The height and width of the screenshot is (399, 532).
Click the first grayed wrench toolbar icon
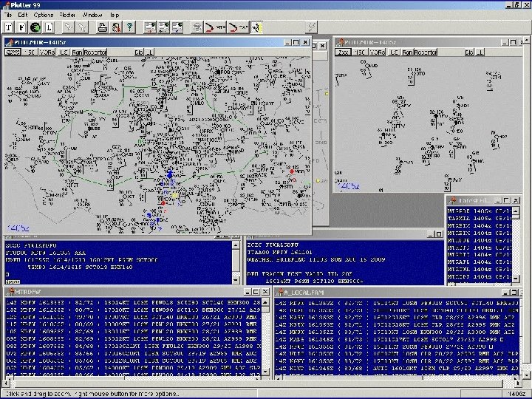pyautogui.click(x=69, y=27)
